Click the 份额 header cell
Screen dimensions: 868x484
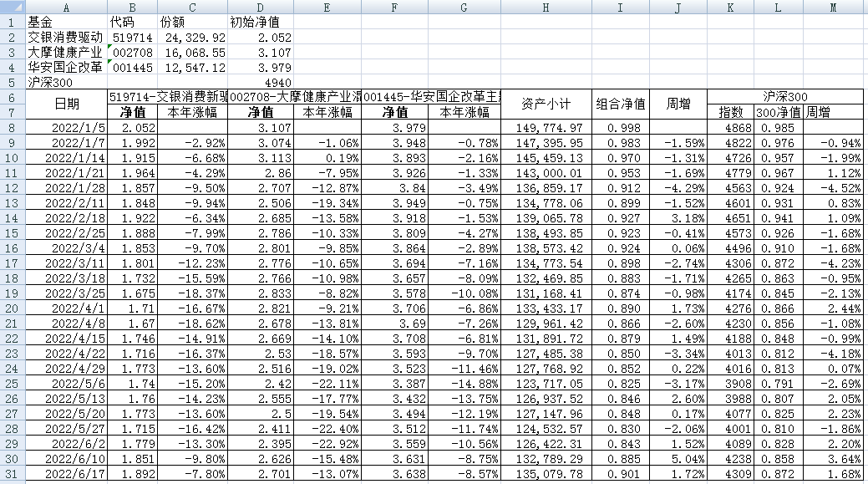point(193,22)
